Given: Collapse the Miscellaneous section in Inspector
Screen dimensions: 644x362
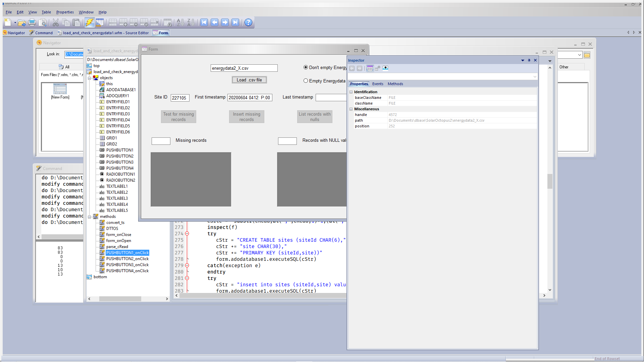Looking at the screenshot, I should (x=351, y=109).
